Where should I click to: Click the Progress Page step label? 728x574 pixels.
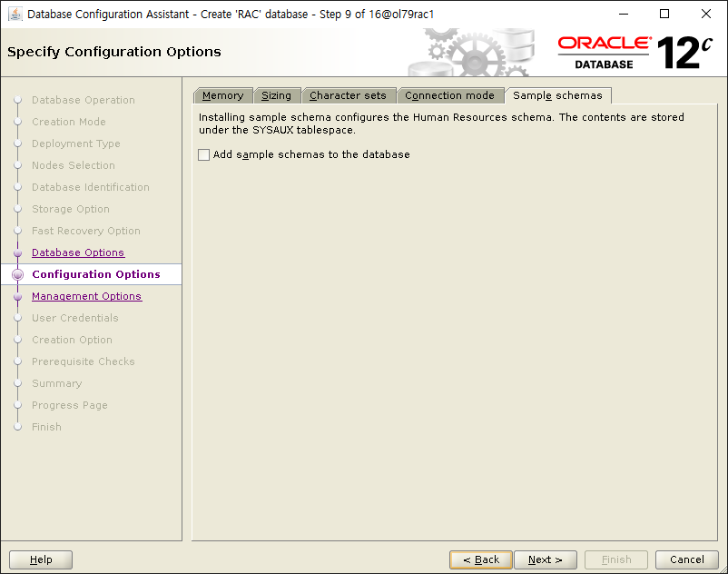(x=70, y=405)
